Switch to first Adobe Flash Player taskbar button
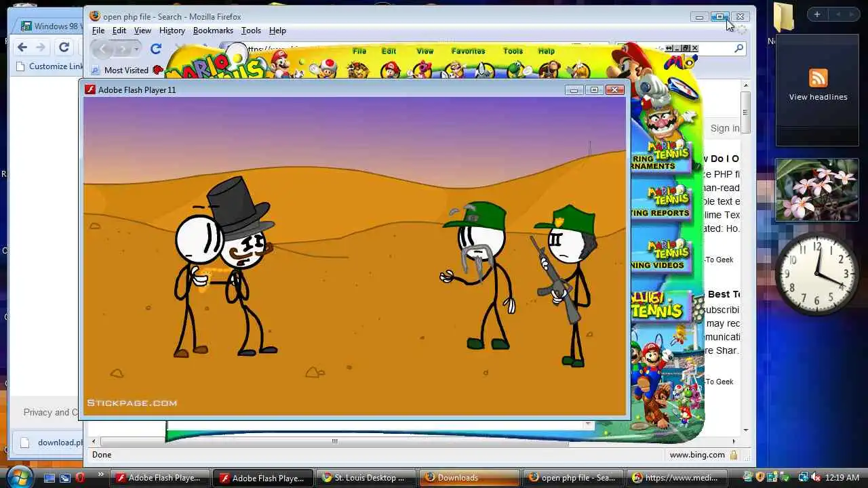 click(x=159, y=478)
